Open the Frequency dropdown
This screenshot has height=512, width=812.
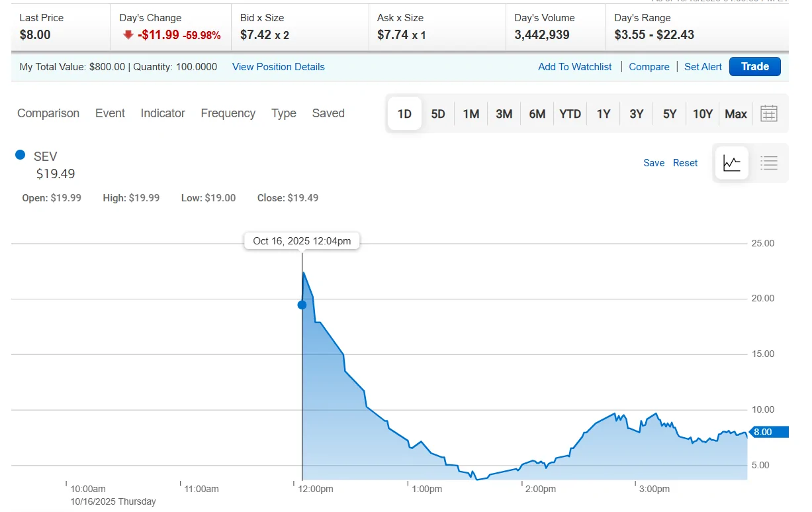click(228, 113)
